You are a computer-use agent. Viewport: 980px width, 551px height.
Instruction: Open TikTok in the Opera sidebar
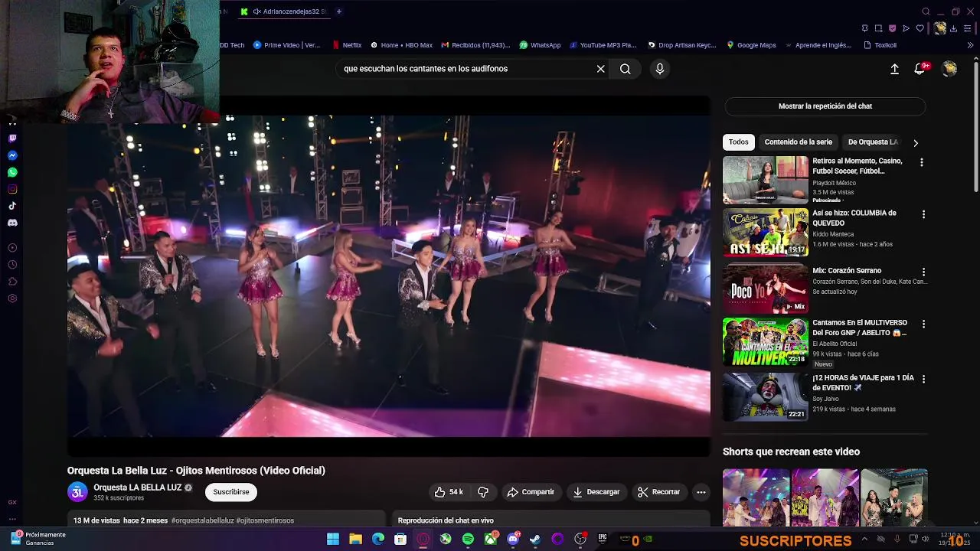12,206
